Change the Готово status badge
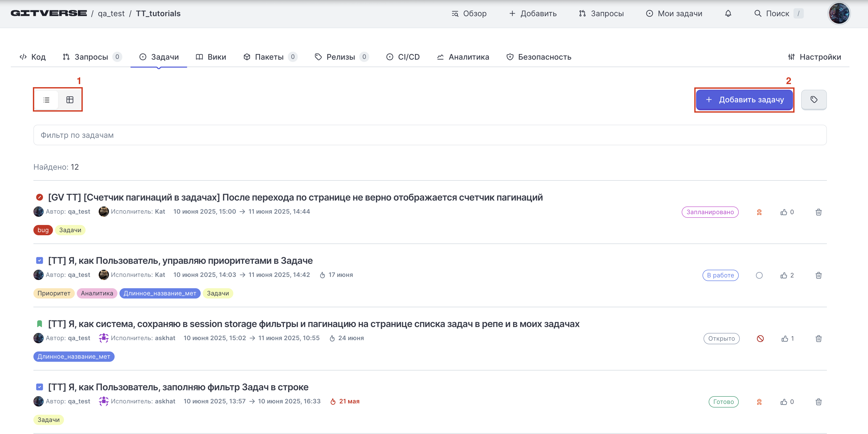 pos(723,402)
